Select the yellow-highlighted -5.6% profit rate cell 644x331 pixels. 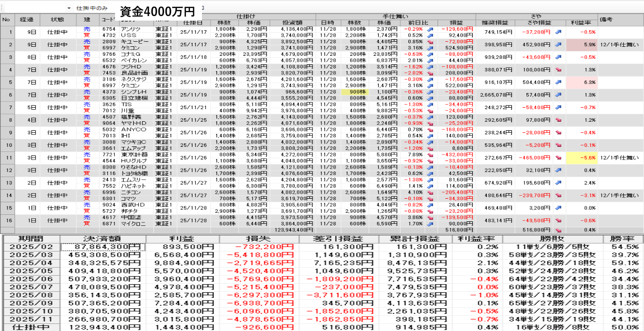pos(581,158)
